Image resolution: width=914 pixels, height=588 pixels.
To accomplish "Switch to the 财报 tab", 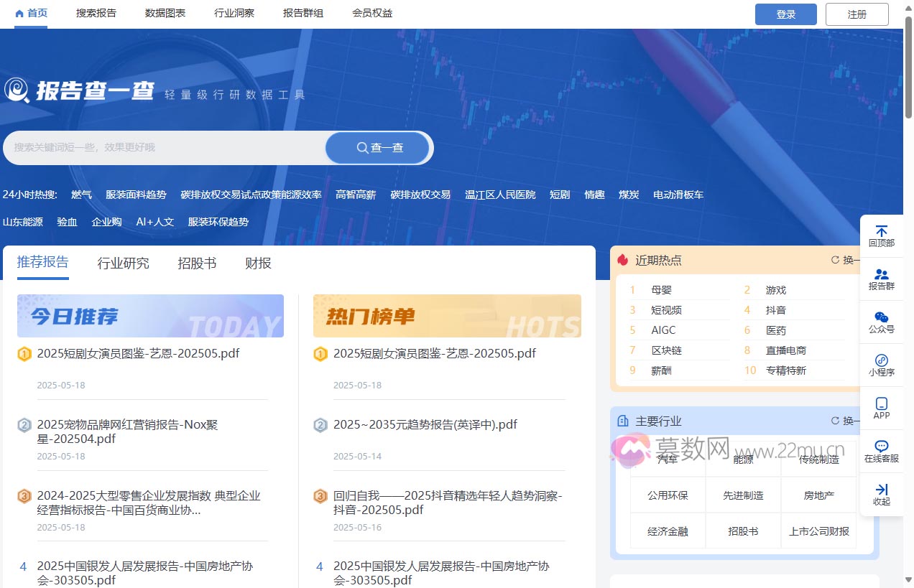I will point(257,263).
